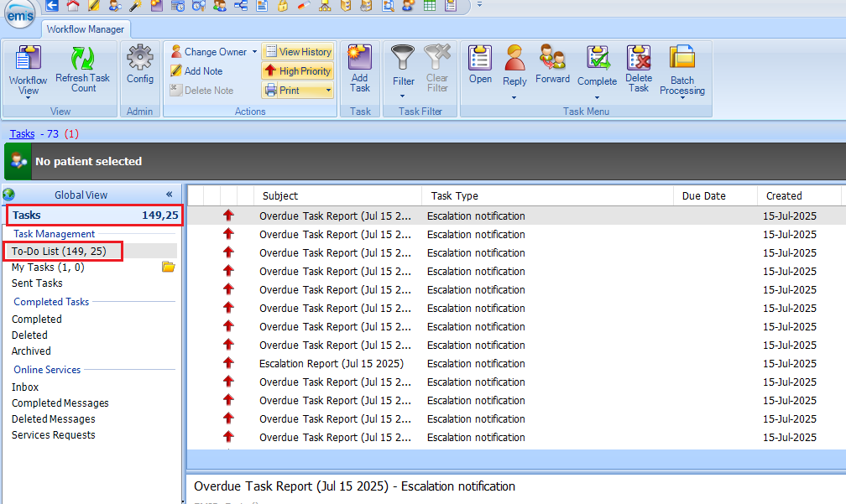Screen dimensions: 846x504
Task: Click the Tasks link above patient bar
Action: (22, 134)
